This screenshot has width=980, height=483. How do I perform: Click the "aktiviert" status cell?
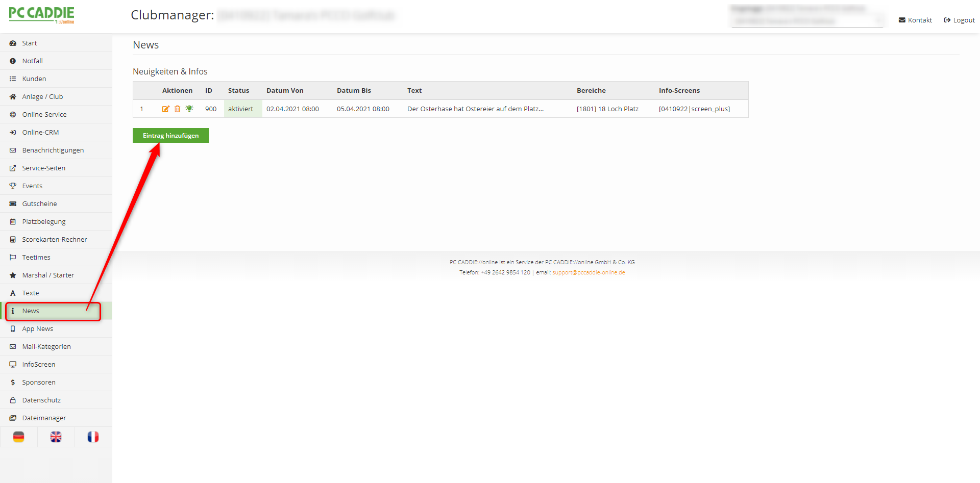pyautogui.click(x=243, y=109)
